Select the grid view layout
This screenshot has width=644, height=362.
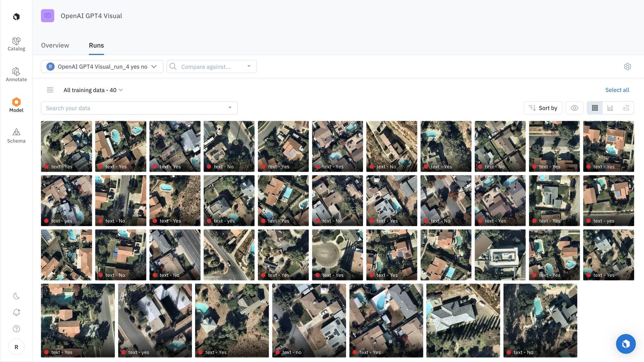click(x=595, y=108)
